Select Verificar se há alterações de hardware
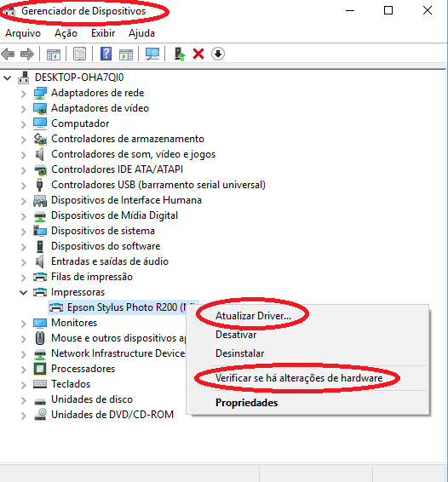 (x=299, y=378)
